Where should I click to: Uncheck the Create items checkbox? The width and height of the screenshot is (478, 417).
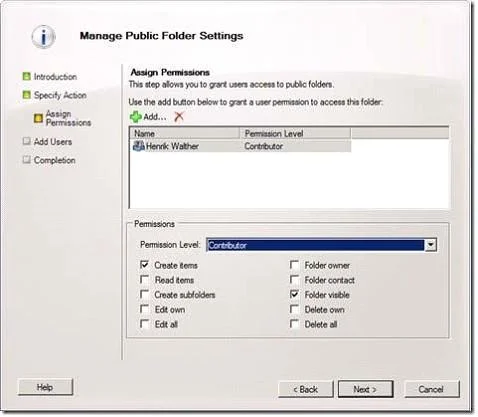[x=144, y=265]
